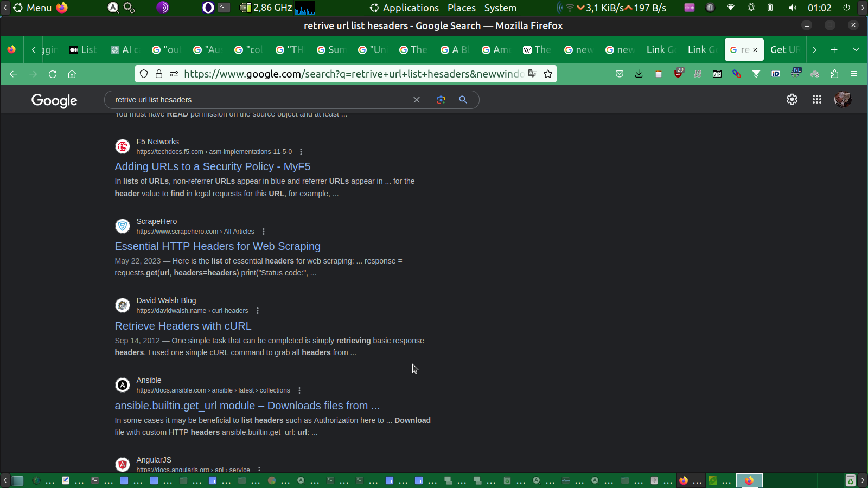
Task: Open "Adding URLs to a Security Policy - MyF5"
Action: click(213, 166)
